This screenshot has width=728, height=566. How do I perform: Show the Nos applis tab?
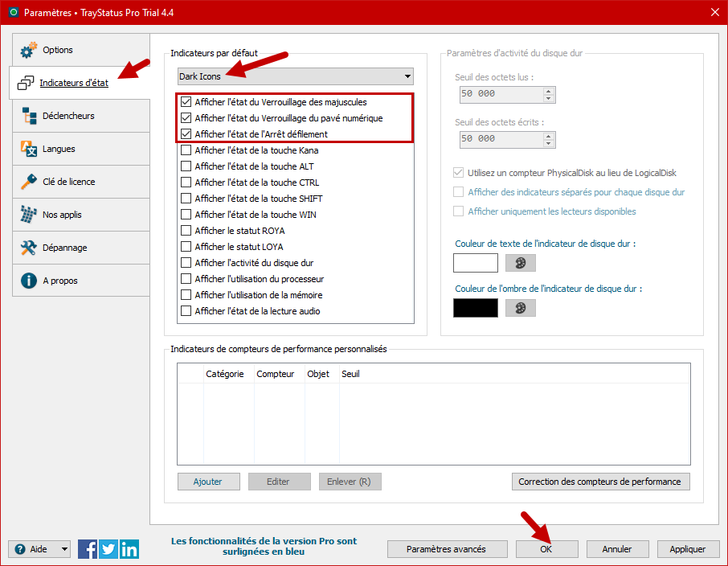[x=81, y=215]
